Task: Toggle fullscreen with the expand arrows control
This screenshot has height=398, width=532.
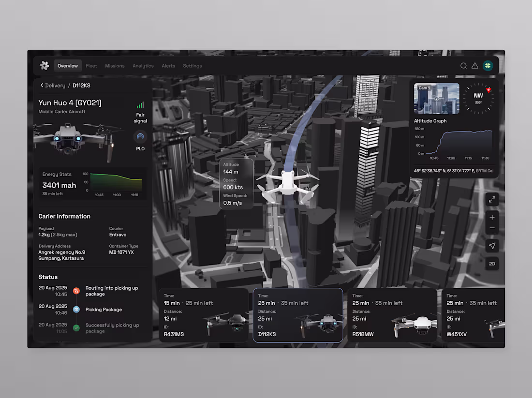Action: 492,199
